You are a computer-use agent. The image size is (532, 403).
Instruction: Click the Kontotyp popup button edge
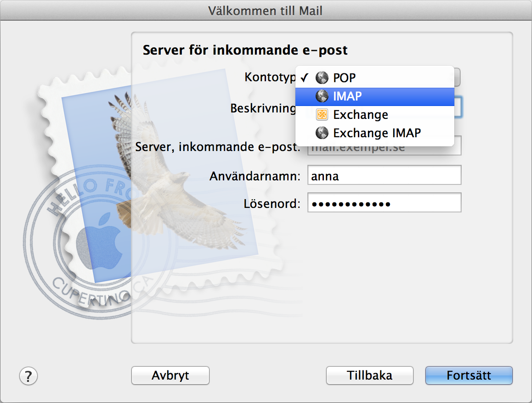click(458, 77)
